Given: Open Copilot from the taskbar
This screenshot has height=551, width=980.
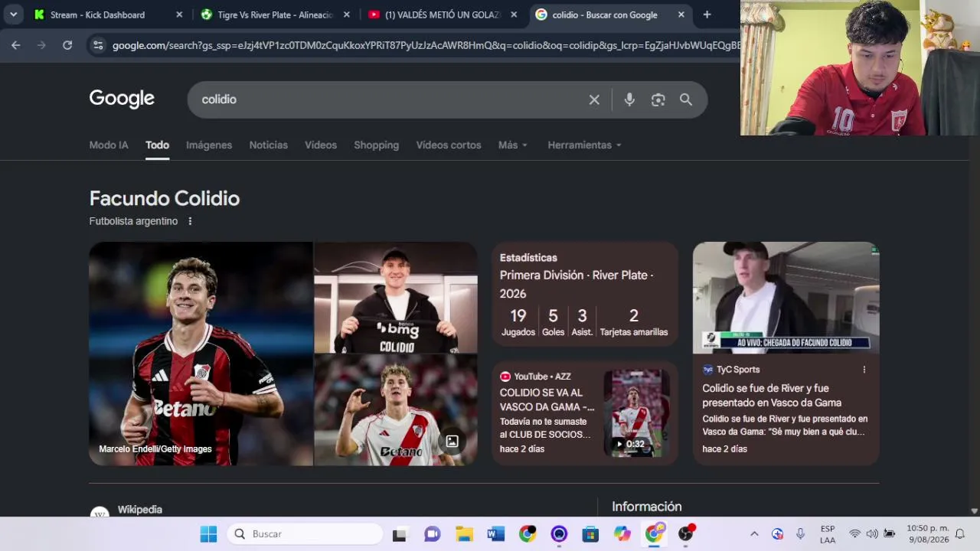Looking at the screenshot, I should pos(622,534).
